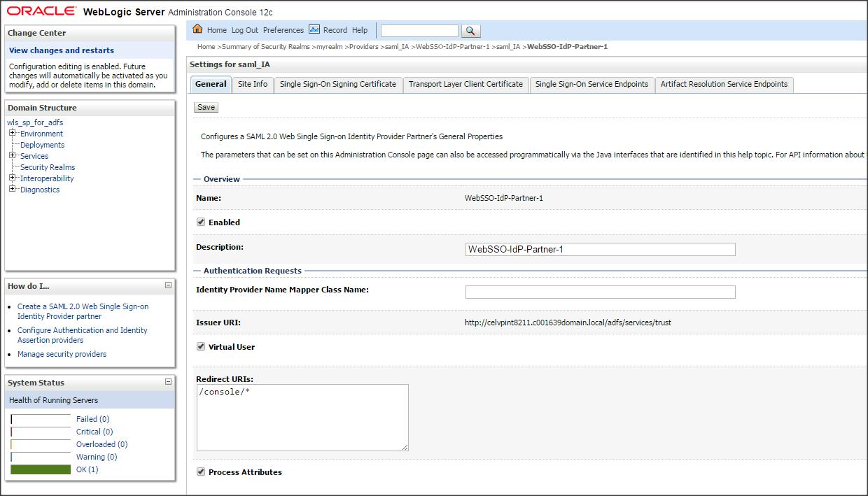Viewport: 868px width, 496px height.
Task: Click the Home house icon in toolbar
Action: [197, 29]
